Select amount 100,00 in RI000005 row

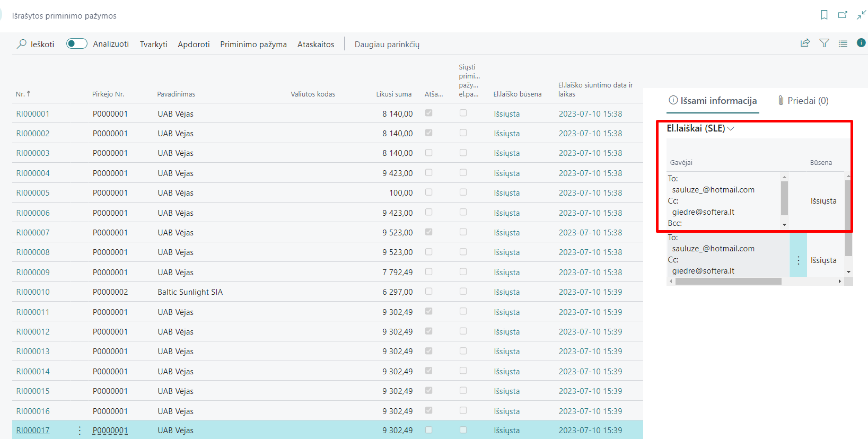click(401, 192)
